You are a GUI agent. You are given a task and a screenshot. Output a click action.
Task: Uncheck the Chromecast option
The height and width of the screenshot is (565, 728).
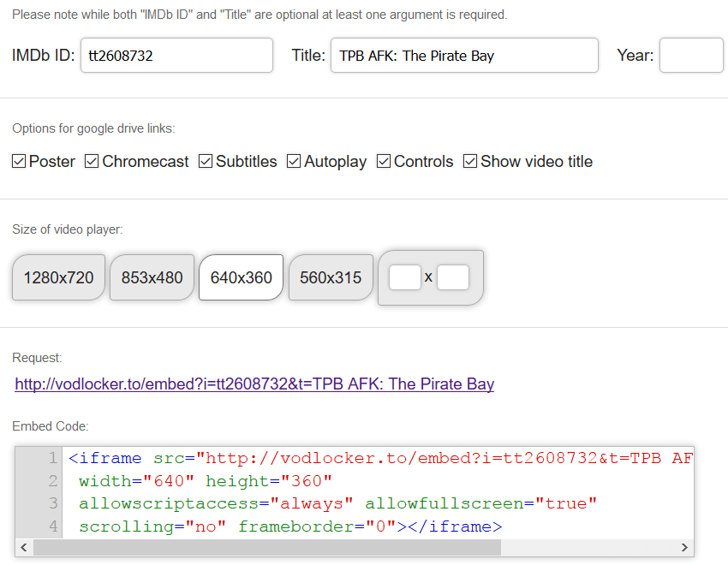[92, 162]
